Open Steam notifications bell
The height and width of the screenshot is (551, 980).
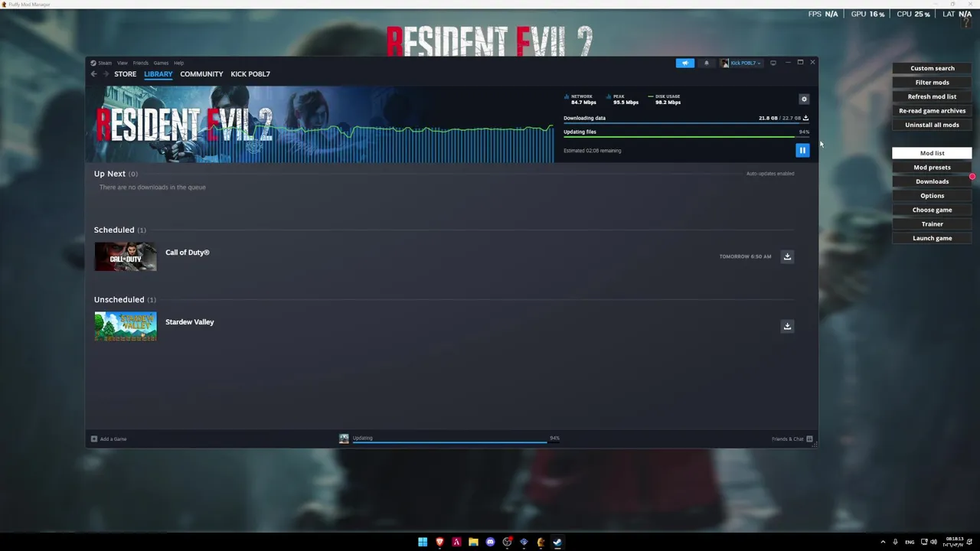click(x=706, y=63)
